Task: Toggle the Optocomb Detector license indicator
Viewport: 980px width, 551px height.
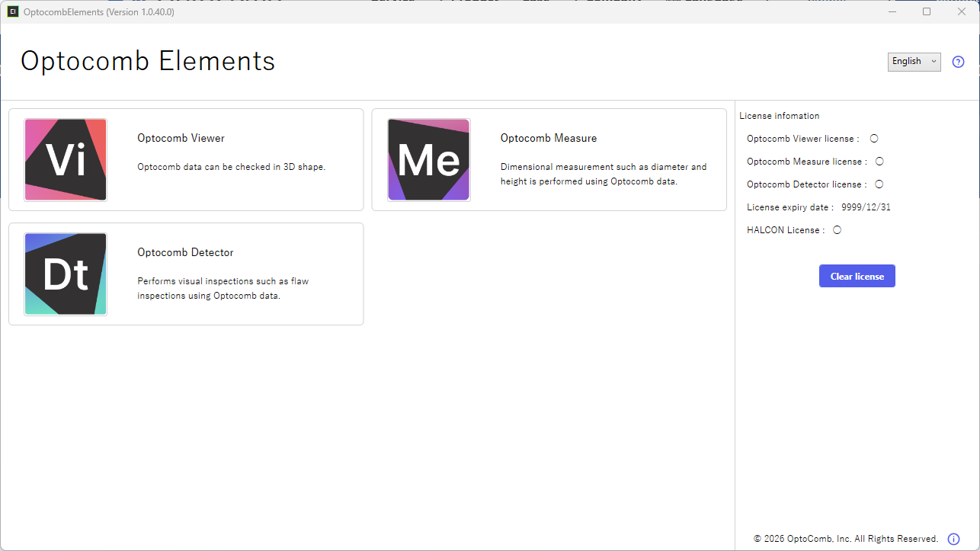Action: (879, 184)
